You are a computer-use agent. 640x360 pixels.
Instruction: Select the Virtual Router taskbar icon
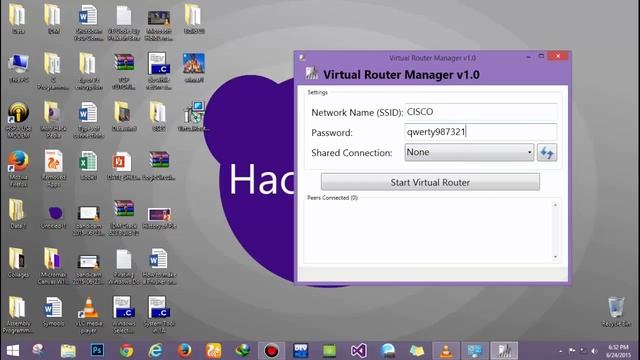[x=504, y=351]
